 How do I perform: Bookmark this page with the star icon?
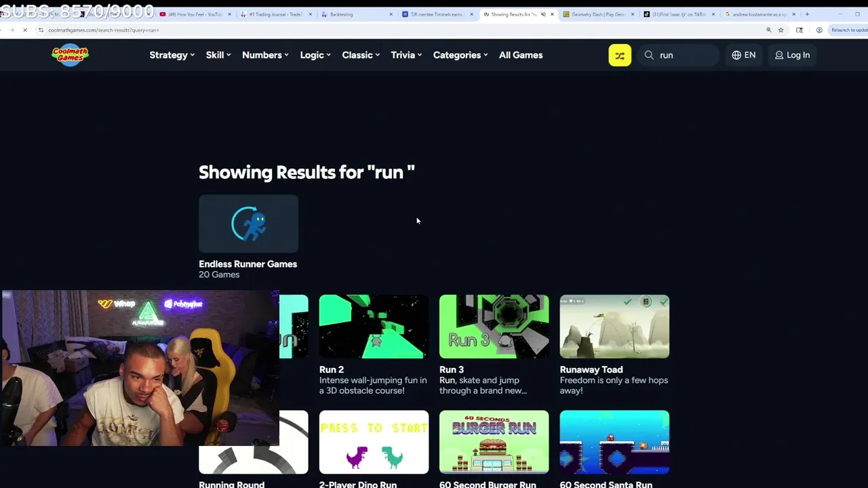click(x=781, y=30)
